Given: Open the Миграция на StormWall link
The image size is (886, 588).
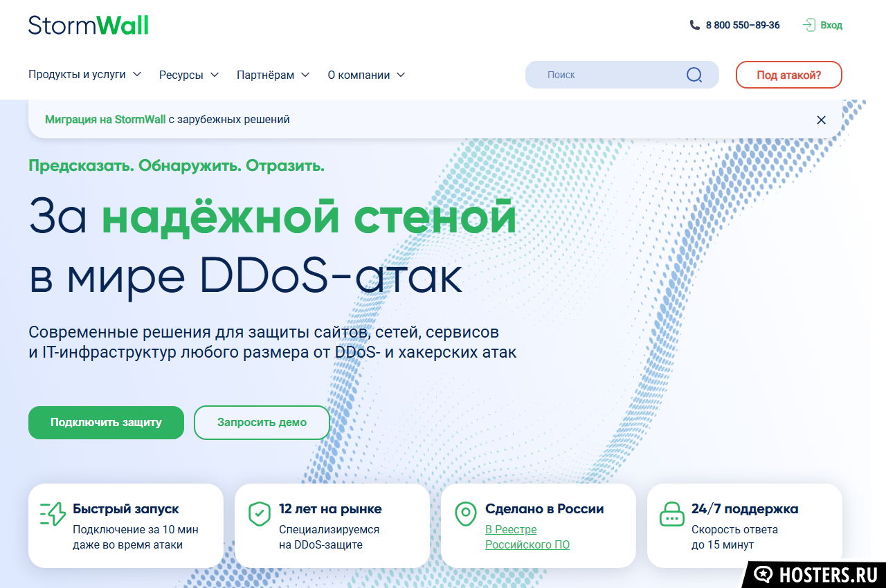Looking at the screenshot, I should coord(105,119).
